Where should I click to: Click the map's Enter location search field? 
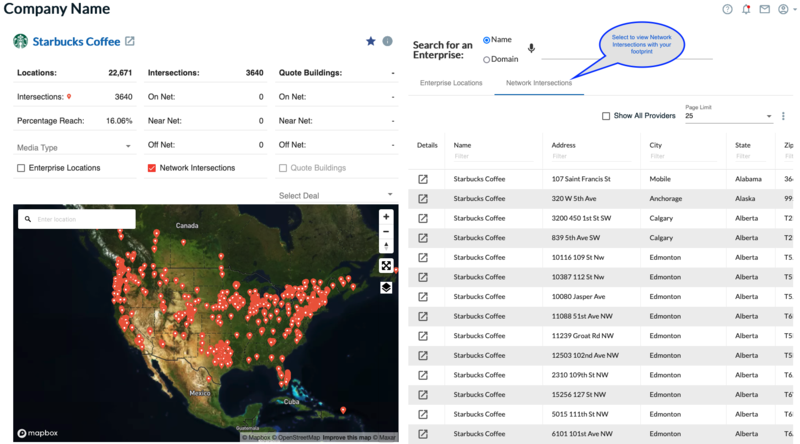coord(82,219)
